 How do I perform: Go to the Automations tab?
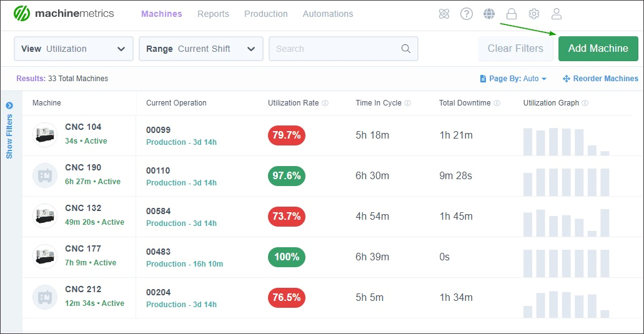tap(328, 14)
